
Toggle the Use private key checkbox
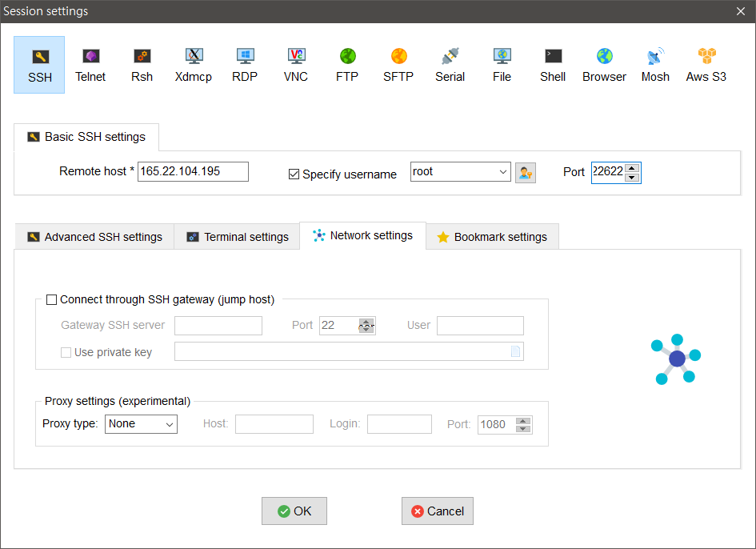point(66,352)
